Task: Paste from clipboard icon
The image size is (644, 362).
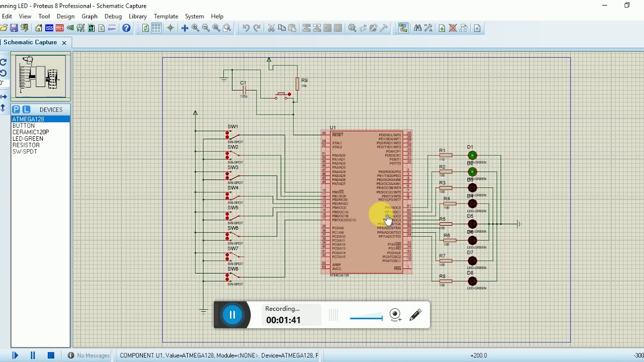Action: (x=292, y=28)
